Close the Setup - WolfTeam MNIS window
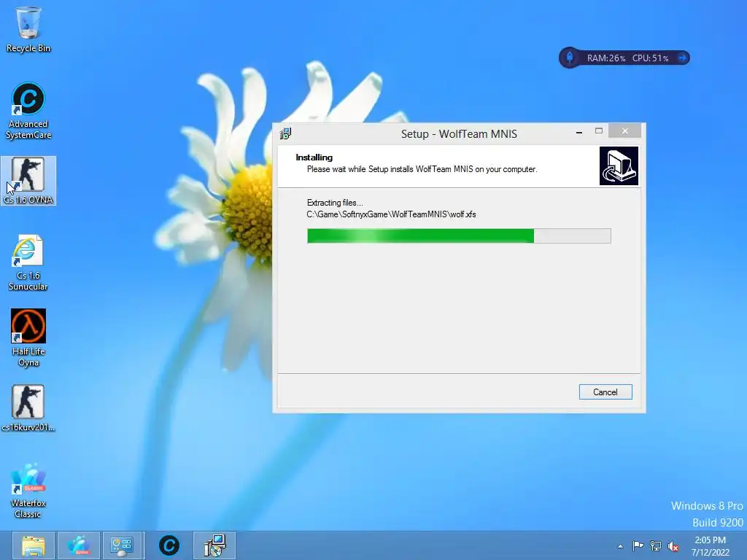The width and height of the screenshot is (747, 560). point(624,131)
